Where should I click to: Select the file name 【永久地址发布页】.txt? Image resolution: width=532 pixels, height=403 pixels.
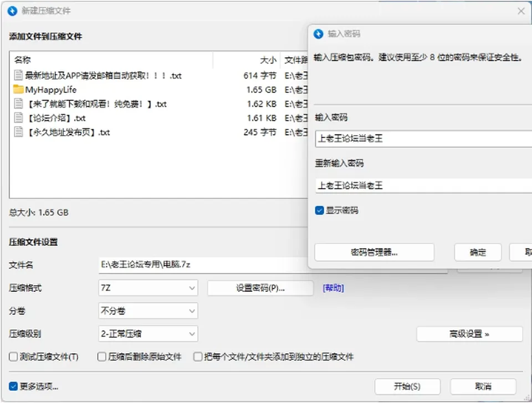point(68,132)
